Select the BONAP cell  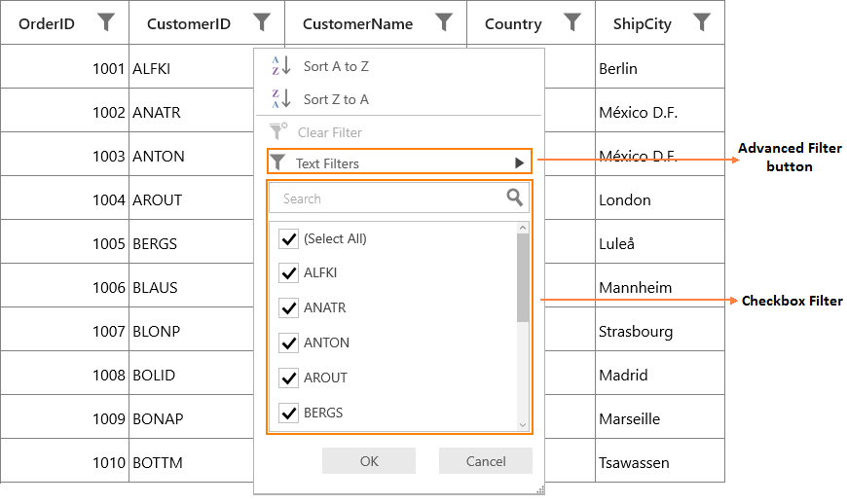[x=192, y=416]
